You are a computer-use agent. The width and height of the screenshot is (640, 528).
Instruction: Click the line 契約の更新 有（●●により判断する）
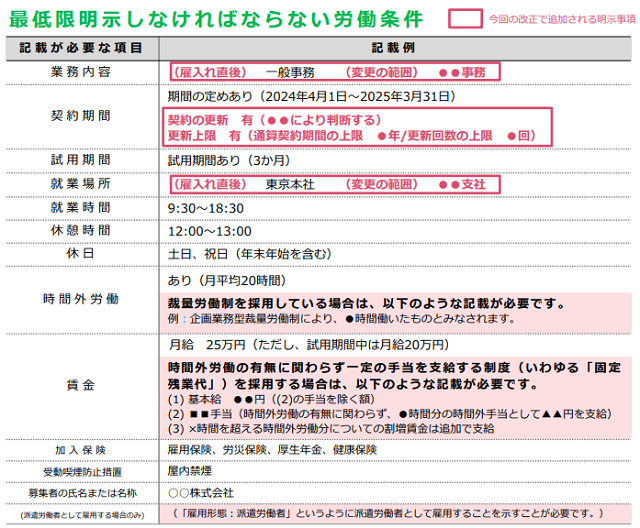pos(274,120)
